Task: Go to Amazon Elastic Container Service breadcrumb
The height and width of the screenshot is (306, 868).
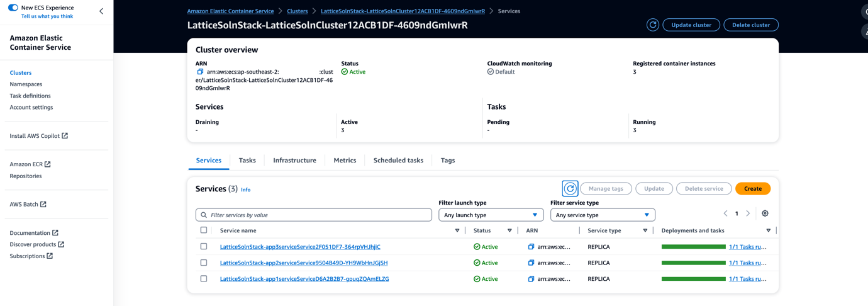Action: point(230,11)
